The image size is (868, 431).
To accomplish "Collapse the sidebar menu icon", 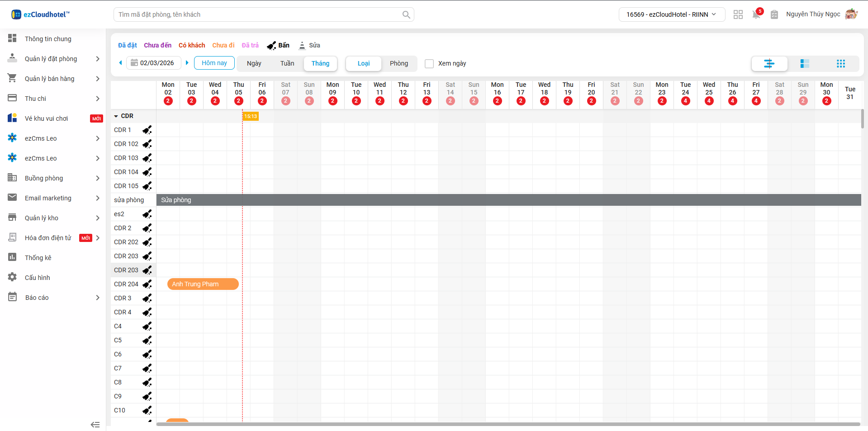I will pyautogui.click(x=95, y=424).
